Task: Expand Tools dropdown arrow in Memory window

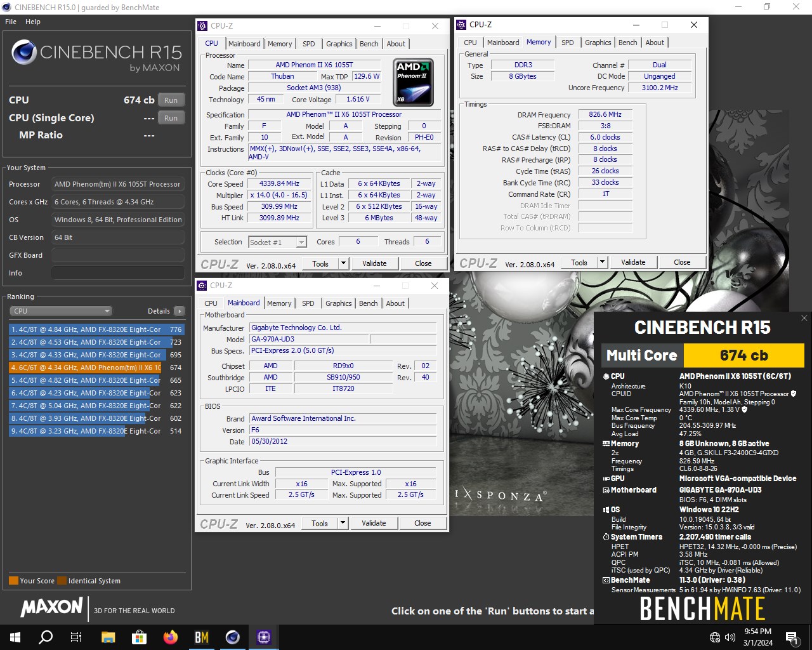Action: pyautogui.click(x=602, y=262)
